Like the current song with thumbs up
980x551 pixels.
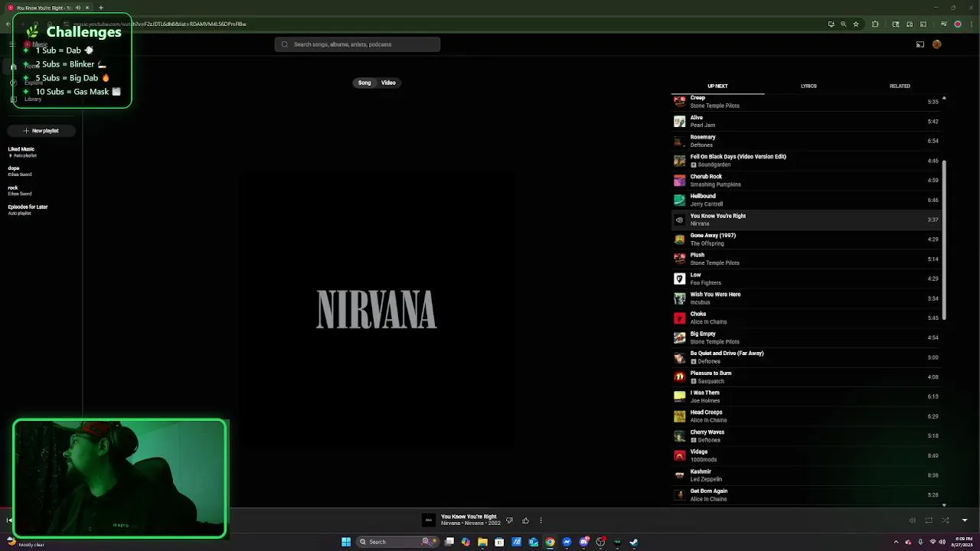[x=525, y=520]
